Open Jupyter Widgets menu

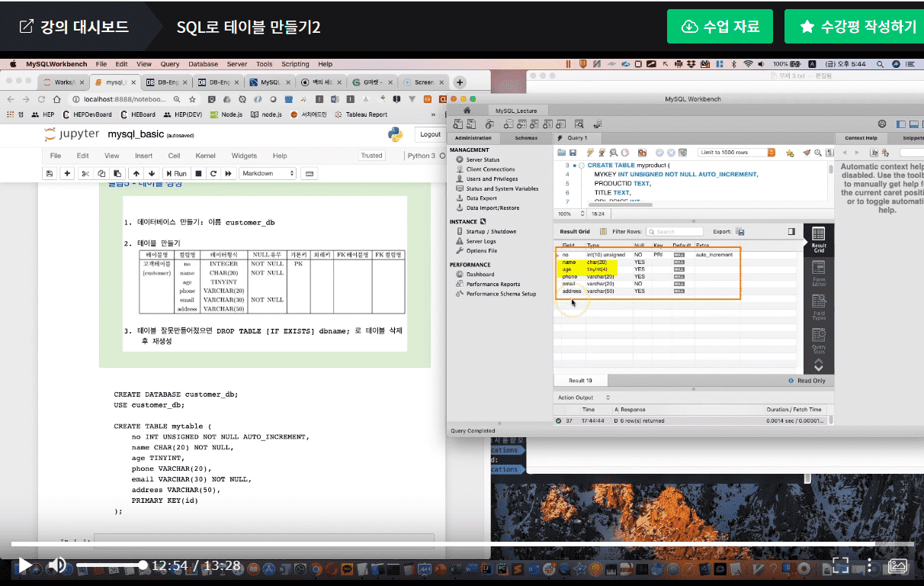pyautogui.click(x=244, y=156)
